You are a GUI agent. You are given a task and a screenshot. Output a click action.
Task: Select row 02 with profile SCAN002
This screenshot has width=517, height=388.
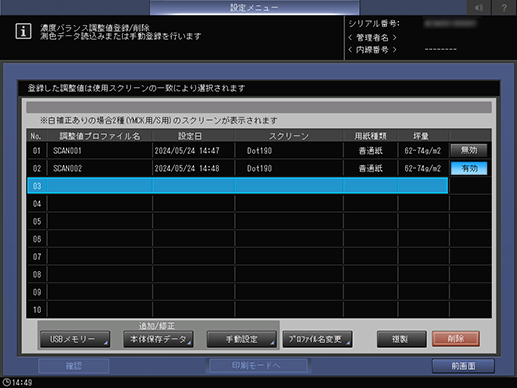237,168
